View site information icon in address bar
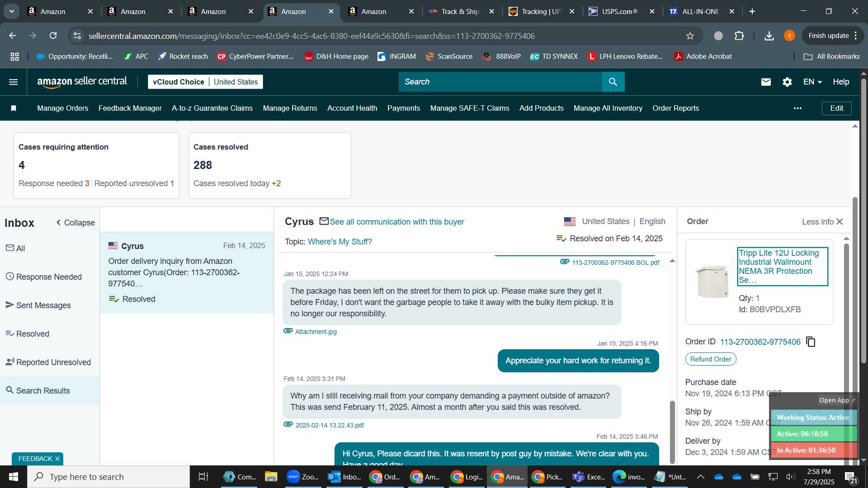This screenshot has width=868, height=488. pyautogui.click(x=77, y=36)
